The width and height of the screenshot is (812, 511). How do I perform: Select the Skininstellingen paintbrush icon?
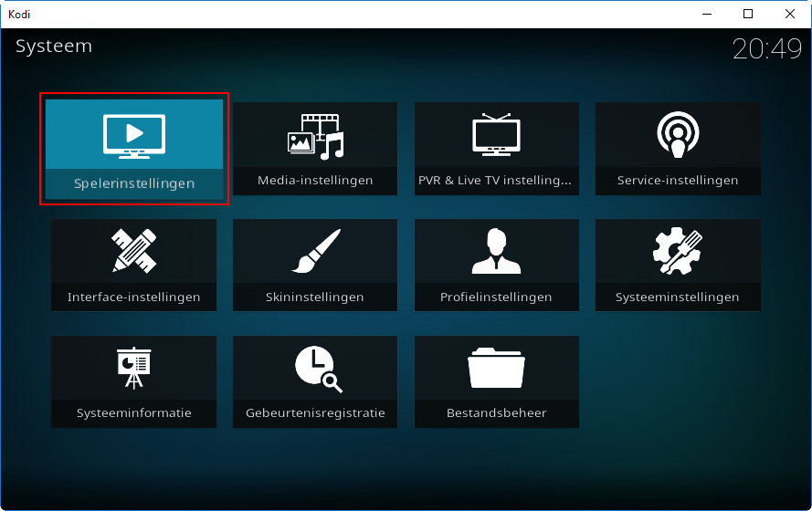pyautogui.click(x=315, y=251)
